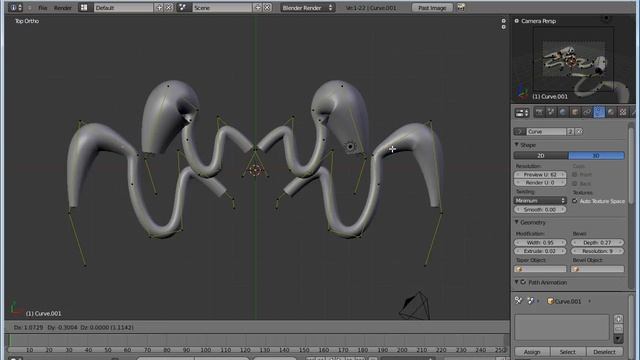This screenshot has width=640, height=360.
Task: Toggle the Path Animation enable checkbox
Action: pyautogui.click(x=523, y=282)
